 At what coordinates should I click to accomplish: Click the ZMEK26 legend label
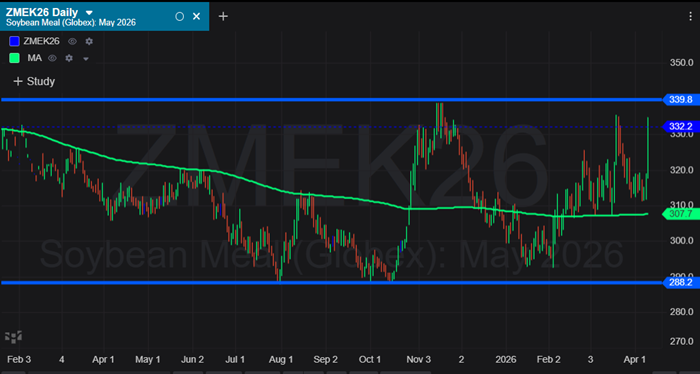(x=41, y=42)
